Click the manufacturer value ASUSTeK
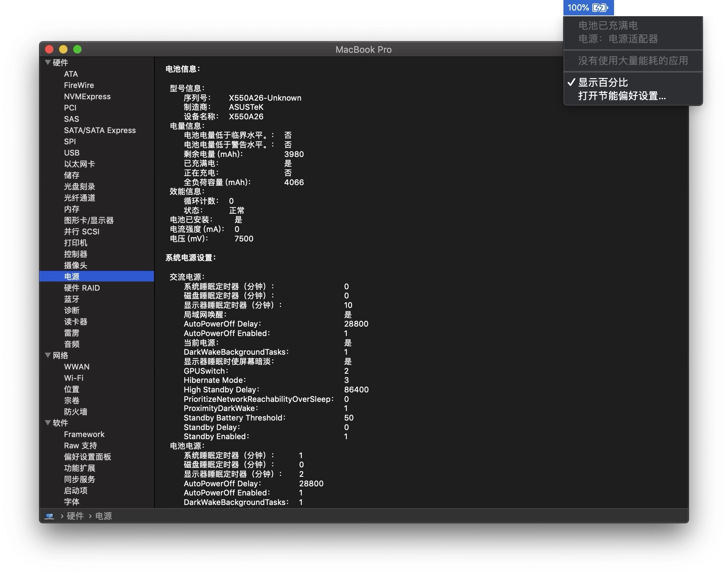Screen dimensions: 728x575 click(246, 107)
